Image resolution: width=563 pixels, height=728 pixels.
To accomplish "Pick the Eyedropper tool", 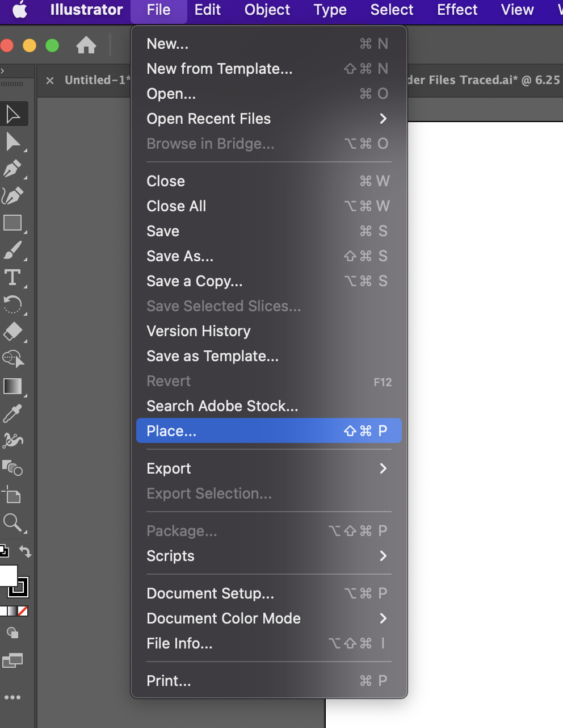I will click(x=12, y=414).
